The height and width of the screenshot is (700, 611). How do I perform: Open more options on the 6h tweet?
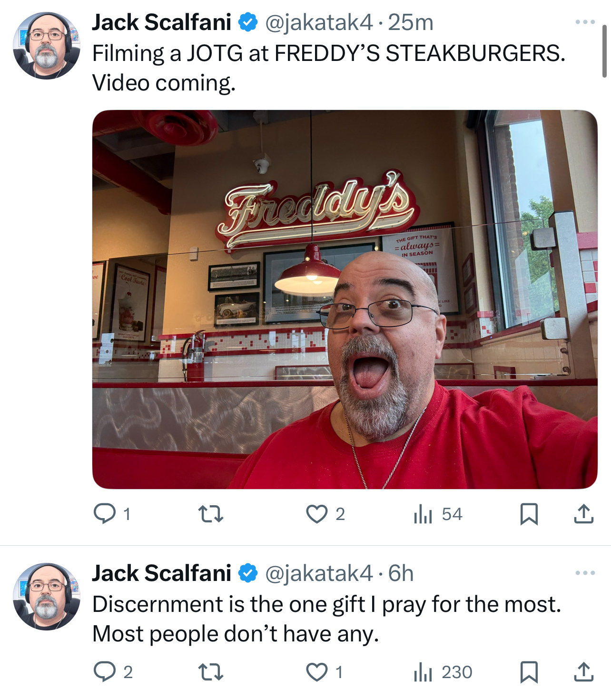click(x=585, y=573)
